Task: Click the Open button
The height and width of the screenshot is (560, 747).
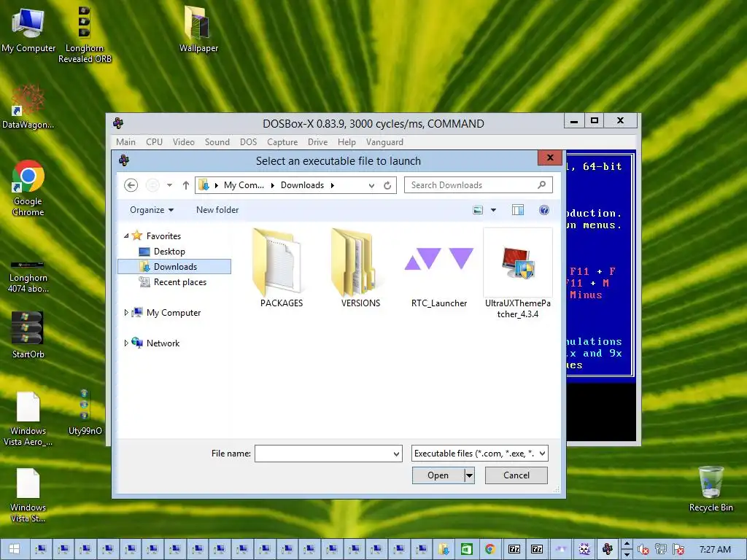Action: [438, 475]
